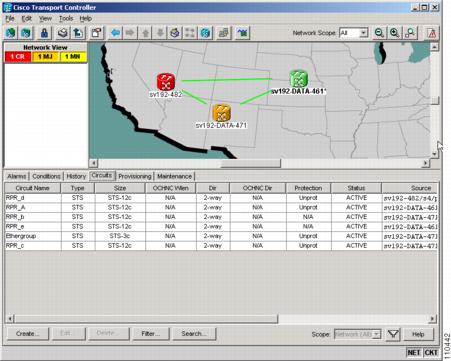Click the circuit filter funnel icon

click(x=393, y=334)
